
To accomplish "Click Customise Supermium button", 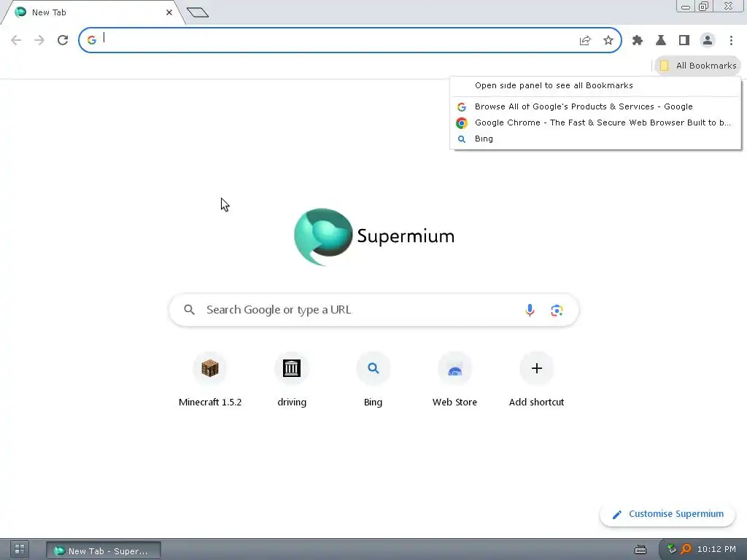I will click(x=667, y=514).
